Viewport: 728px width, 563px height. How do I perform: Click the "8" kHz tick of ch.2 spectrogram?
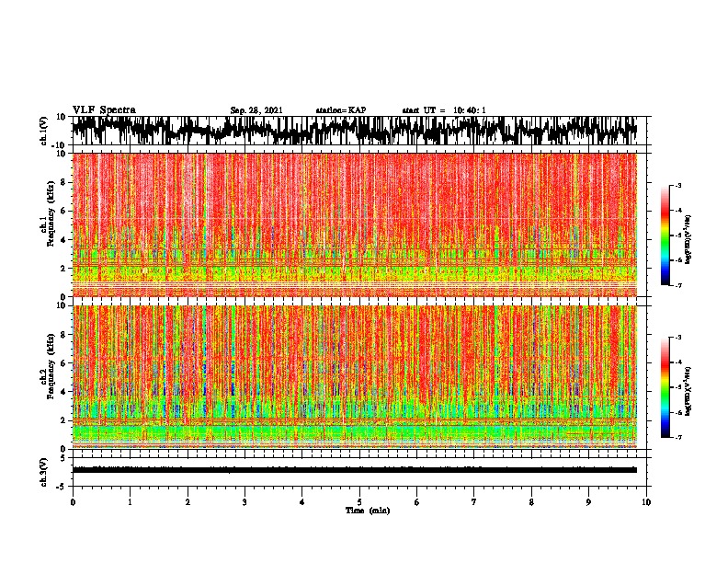(63, 335)
